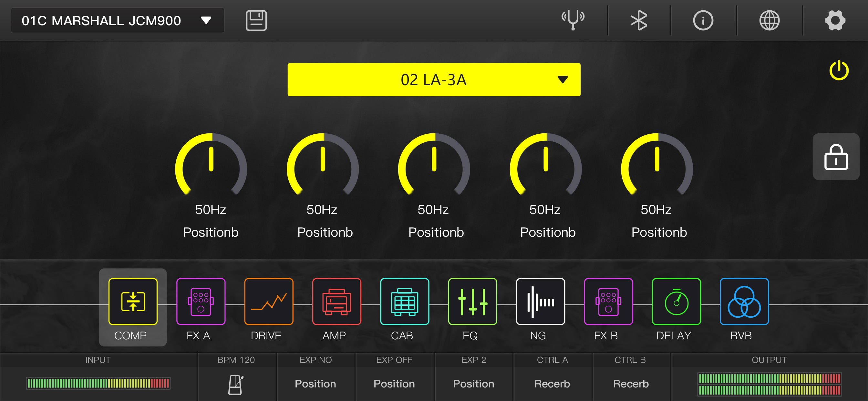Click Recerb under CTRL A
Viewport: 868px width, 401px height.
552,384
